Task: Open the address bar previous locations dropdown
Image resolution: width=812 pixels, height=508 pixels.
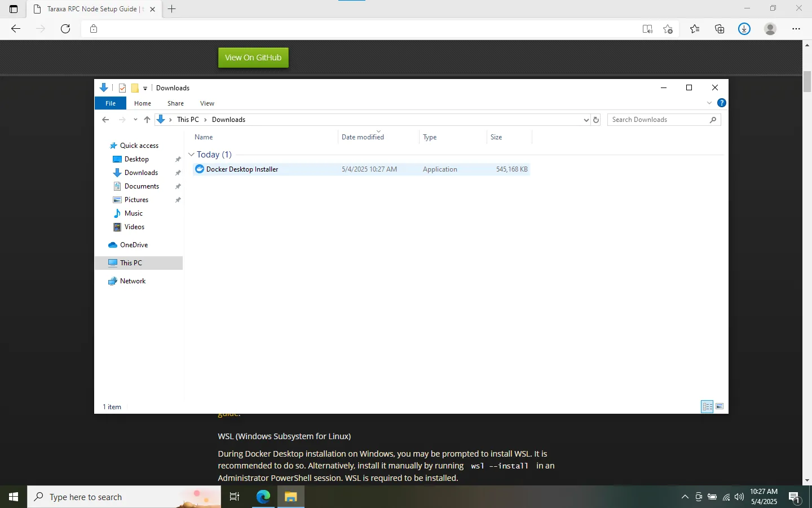Action: 586,120
